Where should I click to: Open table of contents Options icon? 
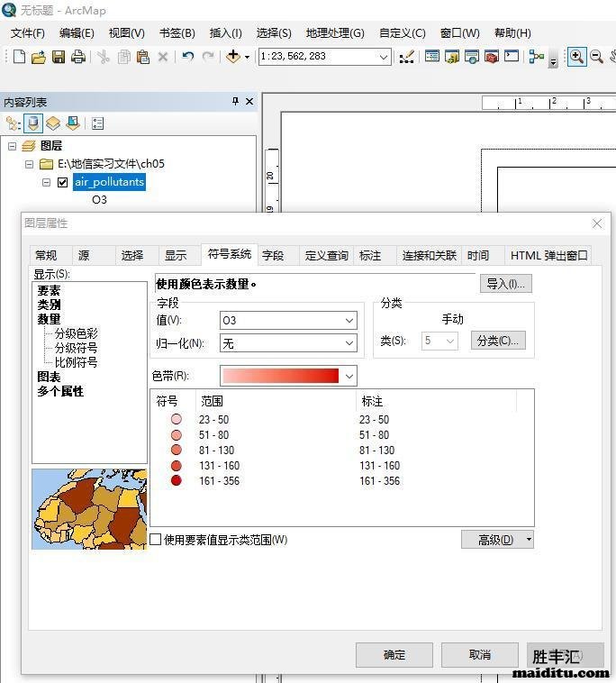[x=98, y=123]
